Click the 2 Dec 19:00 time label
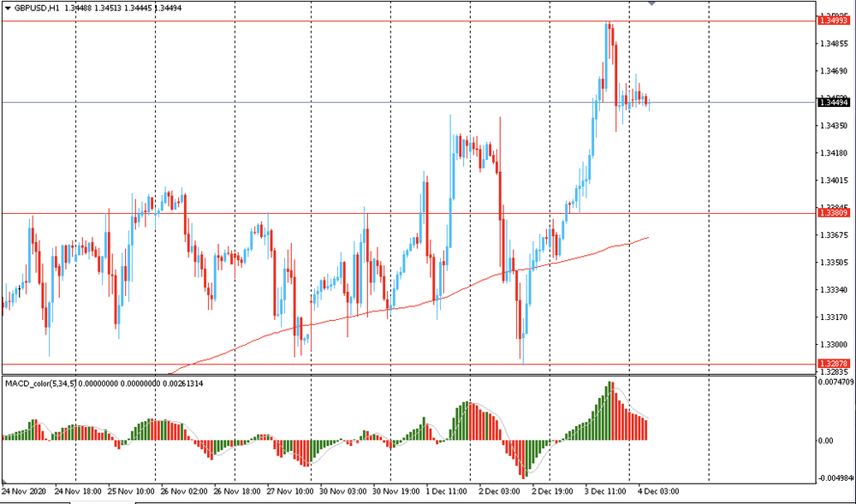The width and height of the screenshot is (856, 504). (552, 490)
